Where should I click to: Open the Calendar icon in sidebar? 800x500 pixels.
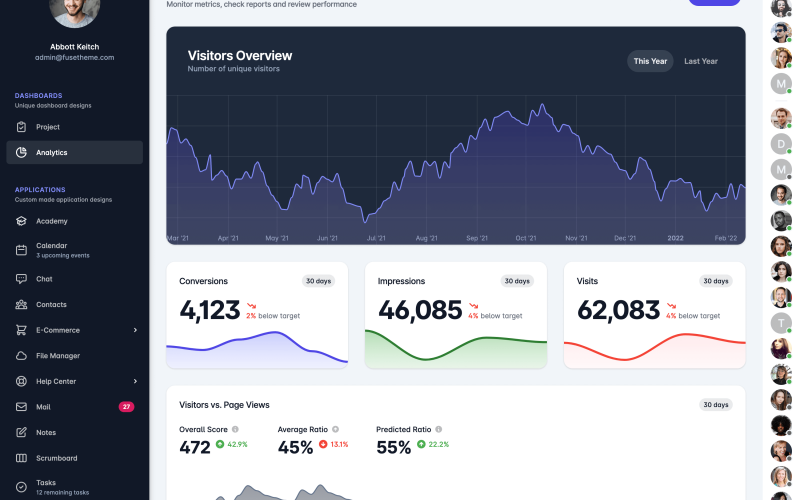21,250
